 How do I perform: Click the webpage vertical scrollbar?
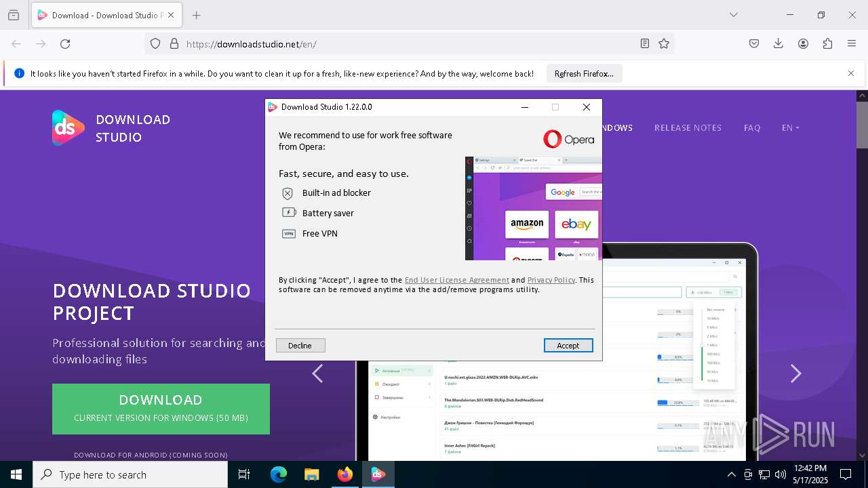click(x=863, y=275)
